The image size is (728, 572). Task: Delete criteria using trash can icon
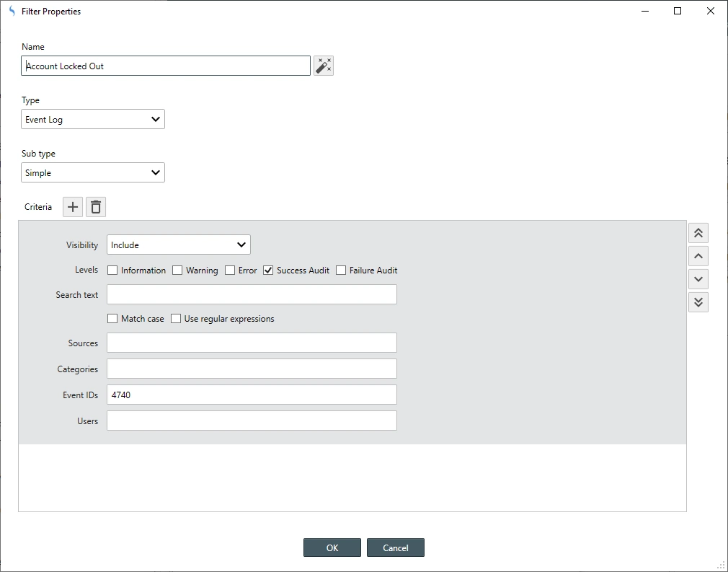tap(96, 207)
